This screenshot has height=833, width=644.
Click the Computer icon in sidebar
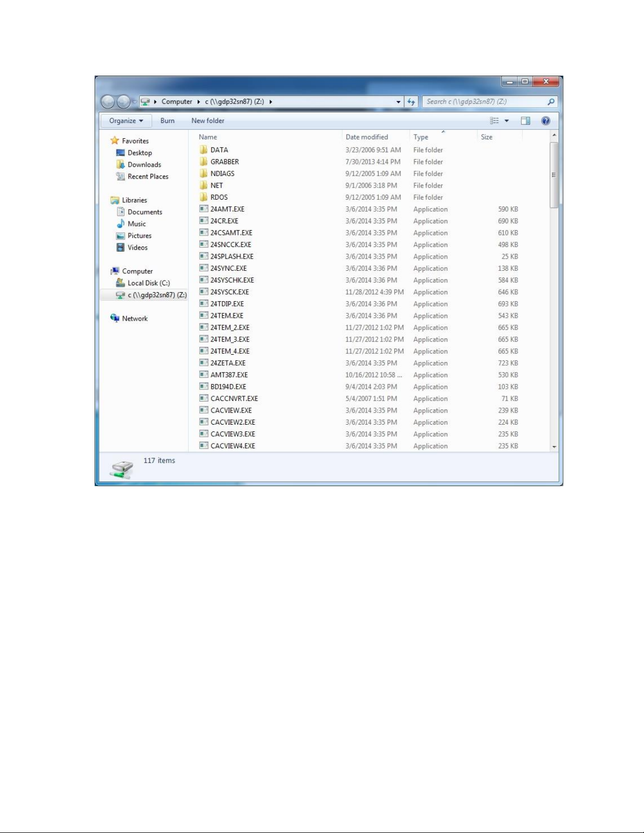click(115, 271)
